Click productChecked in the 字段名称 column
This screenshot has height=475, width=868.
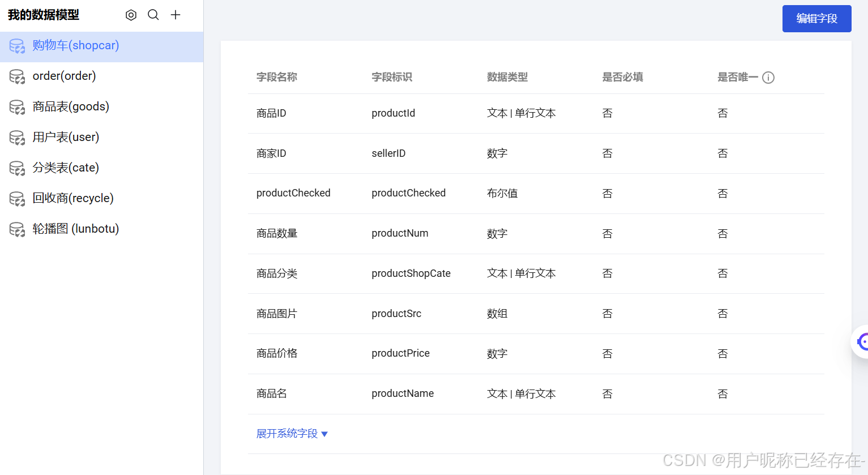point(293,193)
